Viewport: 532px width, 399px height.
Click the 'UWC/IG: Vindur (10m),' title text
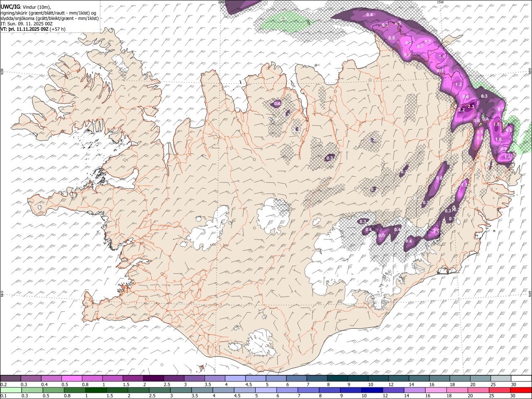click(26, 7)
